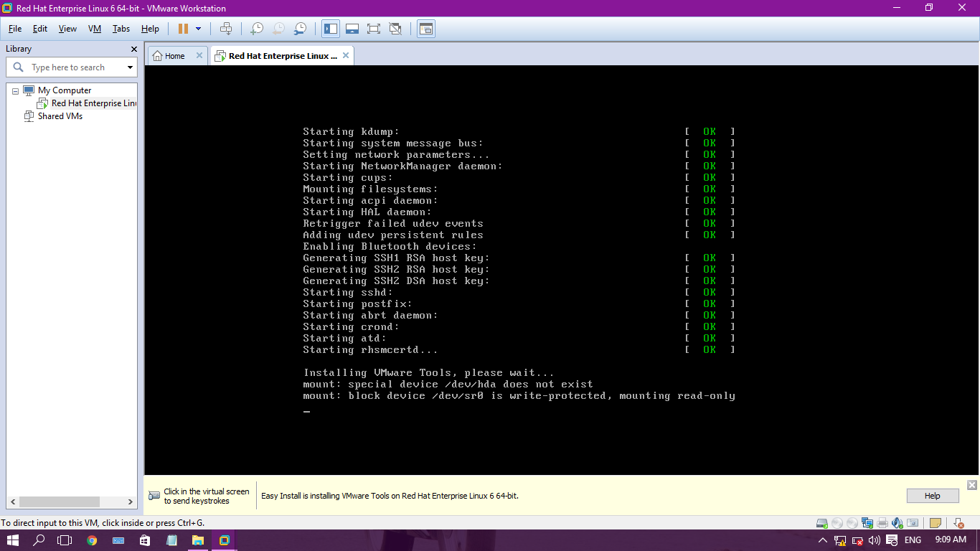Switch the VM to full screen mode
This screenshot has height=551, width=980.
coord(373,29)
